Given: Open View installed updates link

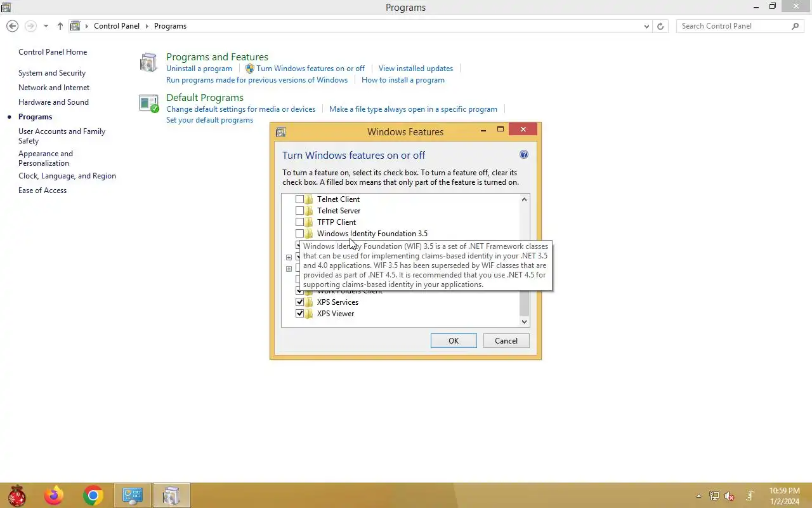Looking at the screenshot, I should (x=416, y=69).
